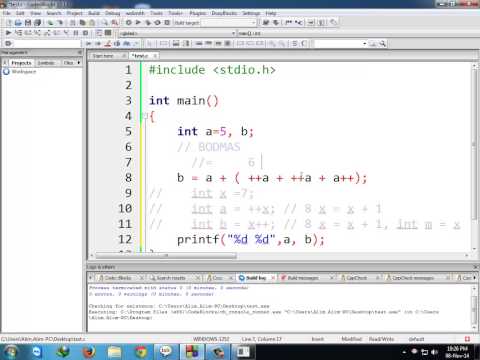Screen dimensions: 480x360
Task: Click the Redo toolbar arrow
Action: 60,23
